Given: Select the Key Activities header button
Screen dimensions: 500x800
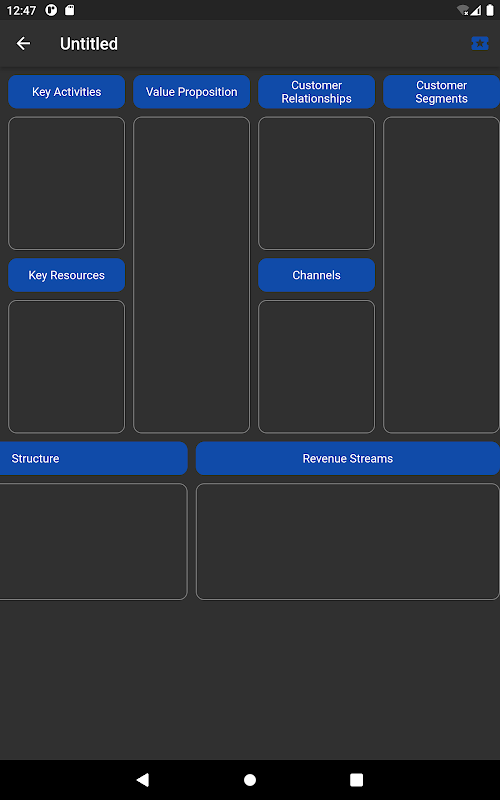Looking at the screenshot, I should 66,92.
